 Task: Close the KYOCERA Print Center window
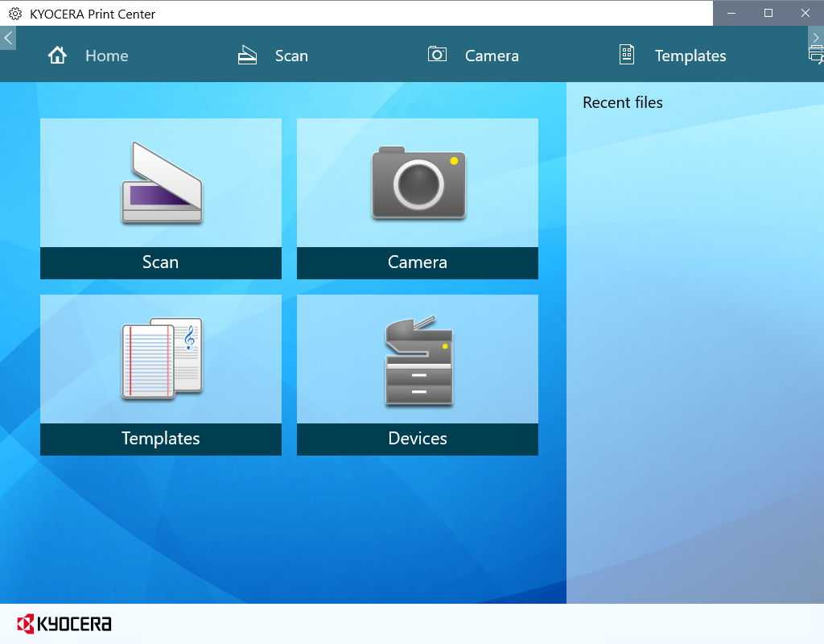click(x=805, y=13)
